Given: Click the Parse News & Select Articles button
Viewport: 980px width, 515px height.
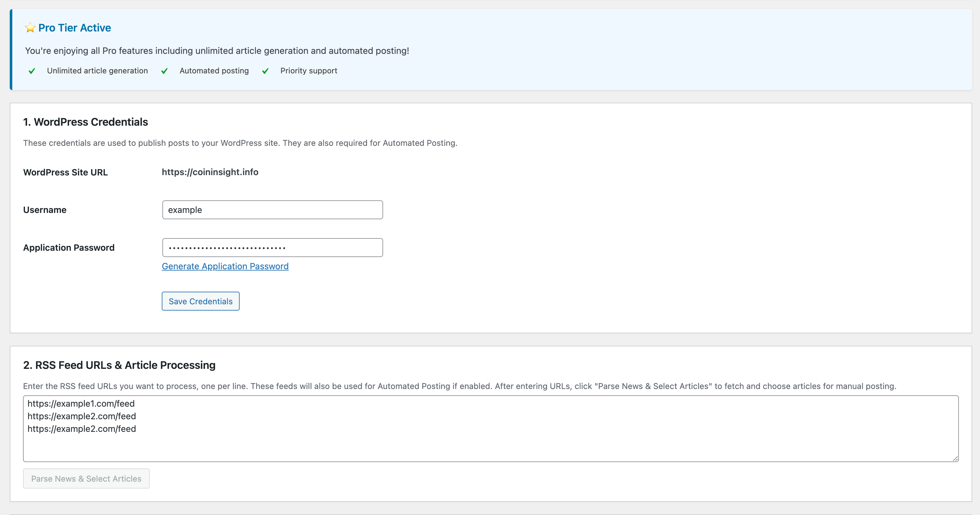Looking at the screenshot, I should click(x=86, y=478).
